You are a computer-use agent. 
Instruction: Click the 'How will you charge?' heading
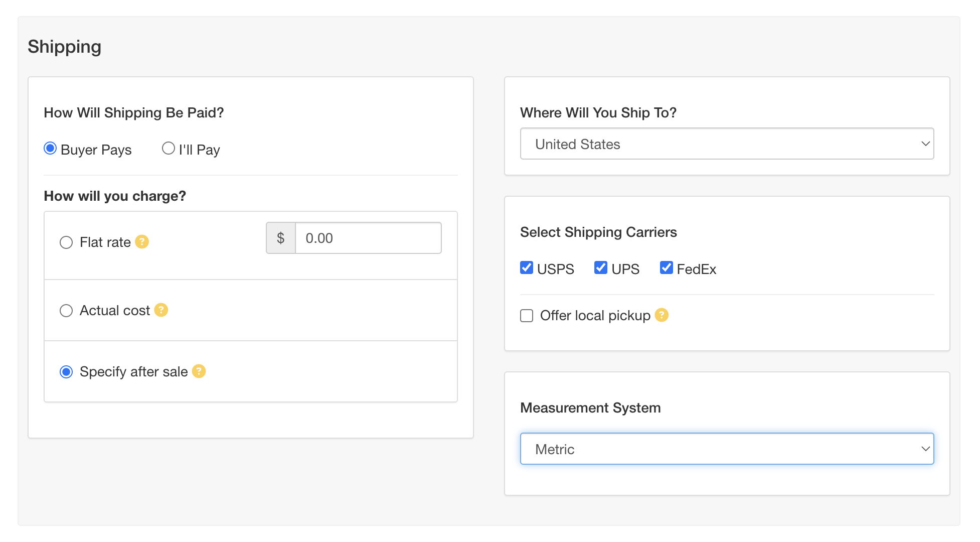tap(115, 196)
